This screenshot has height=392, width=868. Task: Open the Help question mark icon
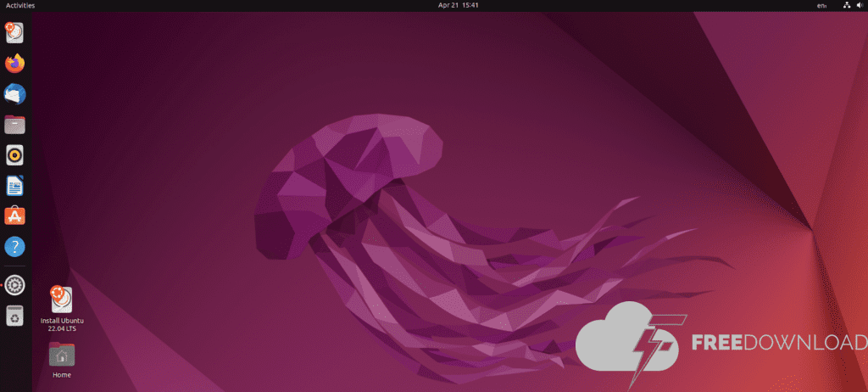click(14, 247)
